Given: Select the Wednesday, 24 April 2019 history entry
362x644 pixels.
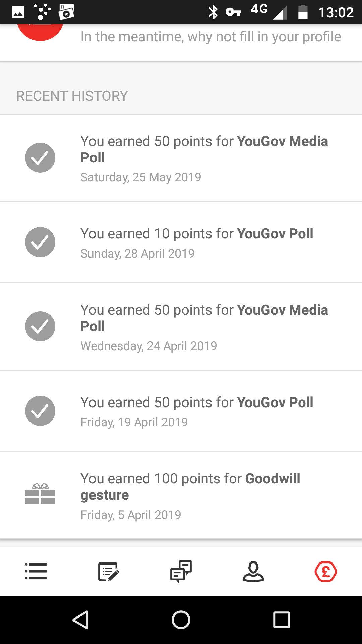Looking at the screenshot, I should point(204,327).
